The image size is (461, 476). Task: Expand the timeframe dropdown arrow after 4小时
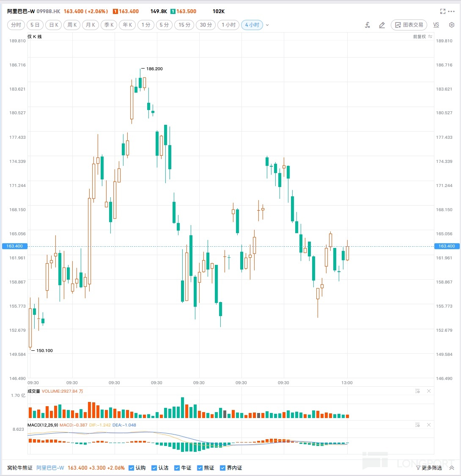267,25
